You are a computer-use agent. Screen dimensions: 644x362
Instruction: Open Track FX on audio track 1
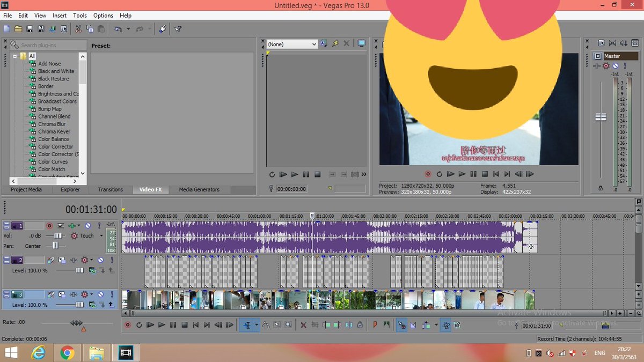point(71,226)
